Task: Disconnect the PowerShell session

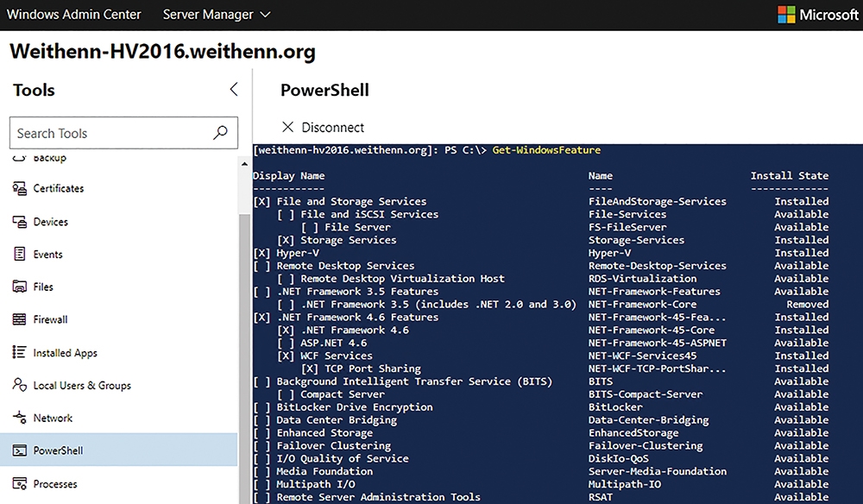Action: [x=323, y=127]
